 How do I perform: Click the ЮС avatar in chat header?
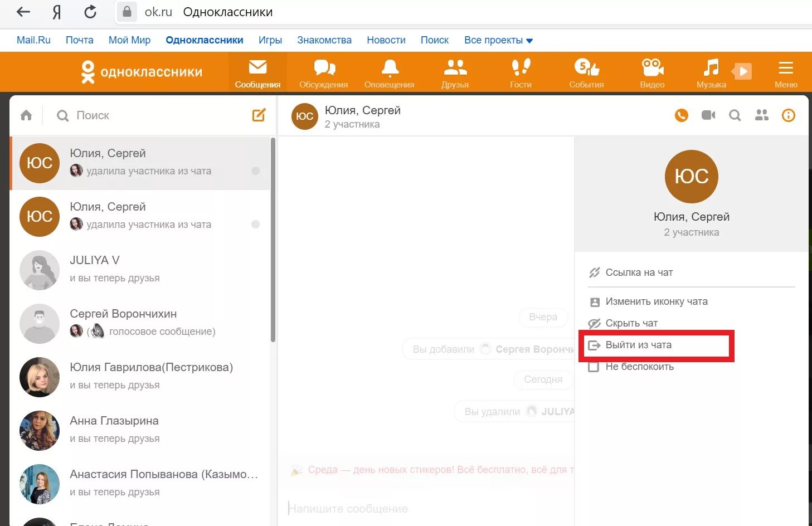coord(305,116)
